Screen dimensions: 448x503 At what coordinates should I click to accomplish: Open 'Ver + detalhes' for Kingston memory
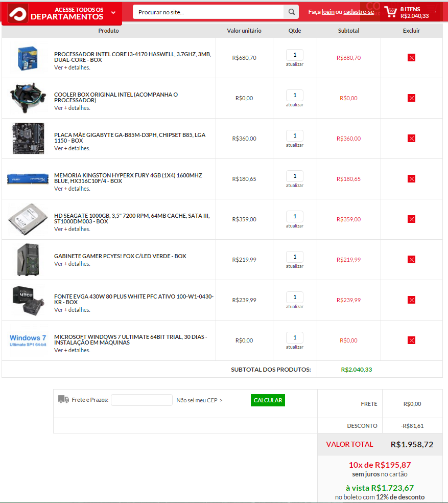point(72,189)
